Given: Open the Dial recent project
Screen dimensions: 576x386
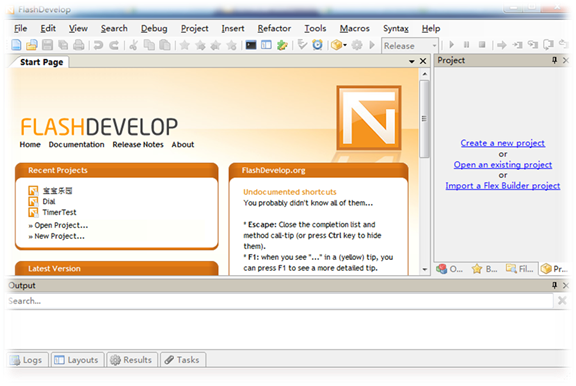Looking at the screenshot, I should (49, 201).
